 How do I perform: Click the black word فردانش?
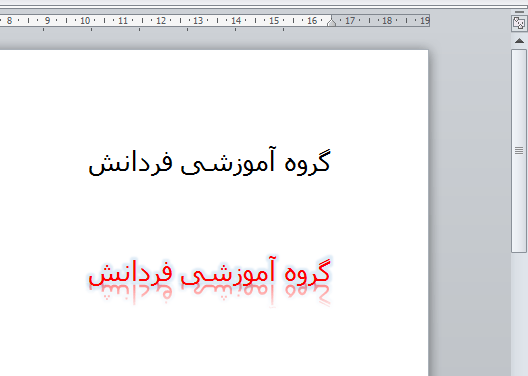(x=130, y=163)
